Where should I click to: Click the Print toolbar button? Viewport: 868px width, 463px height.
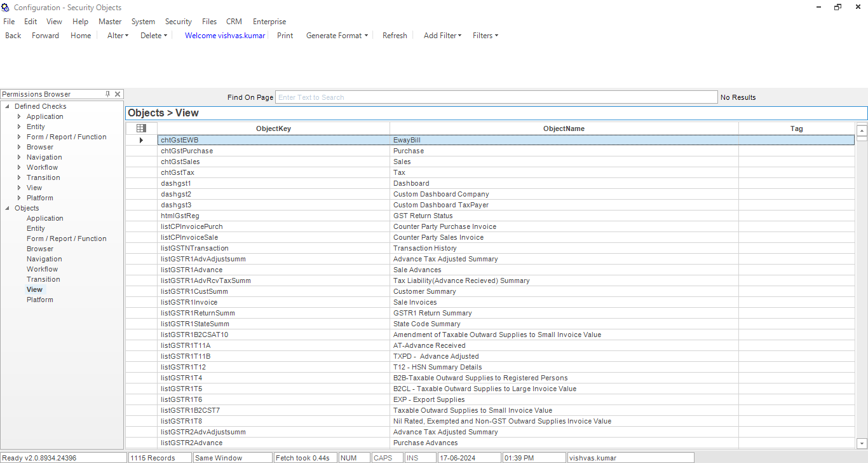pos(285,36)
